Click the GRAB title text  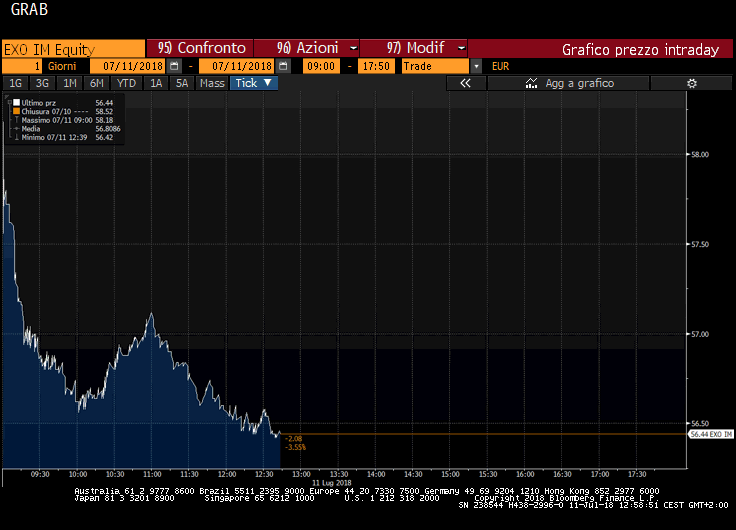(x=29, y=9)
